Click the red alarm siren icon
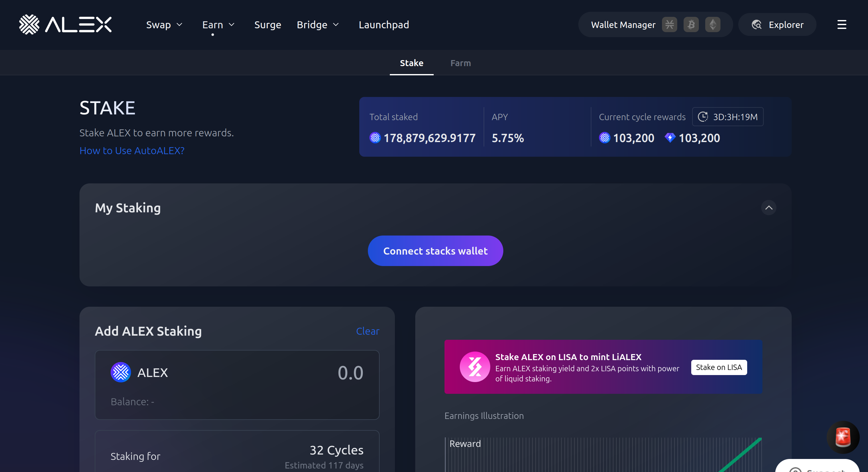This screenshot has height=472, width=868. (843, 437)
